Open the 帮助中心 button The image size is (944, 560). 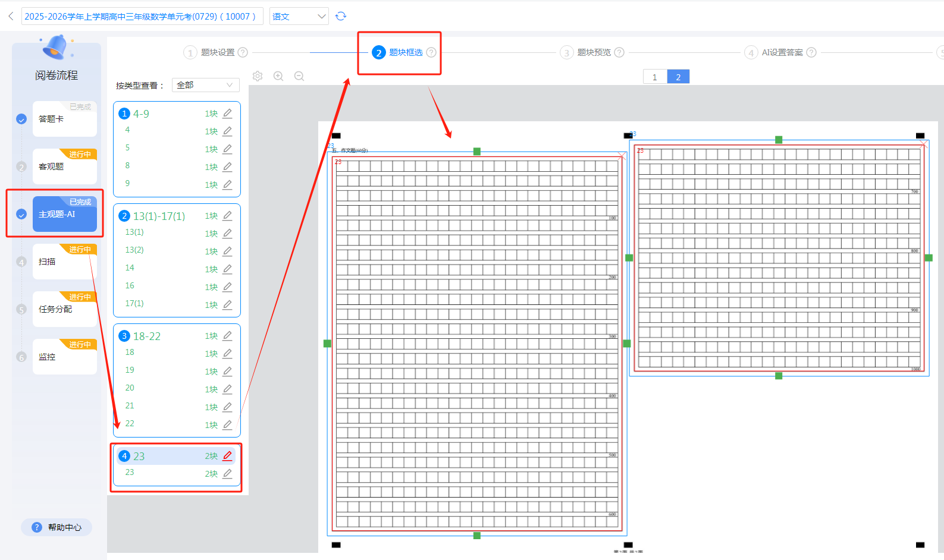(x=57, y=527)
